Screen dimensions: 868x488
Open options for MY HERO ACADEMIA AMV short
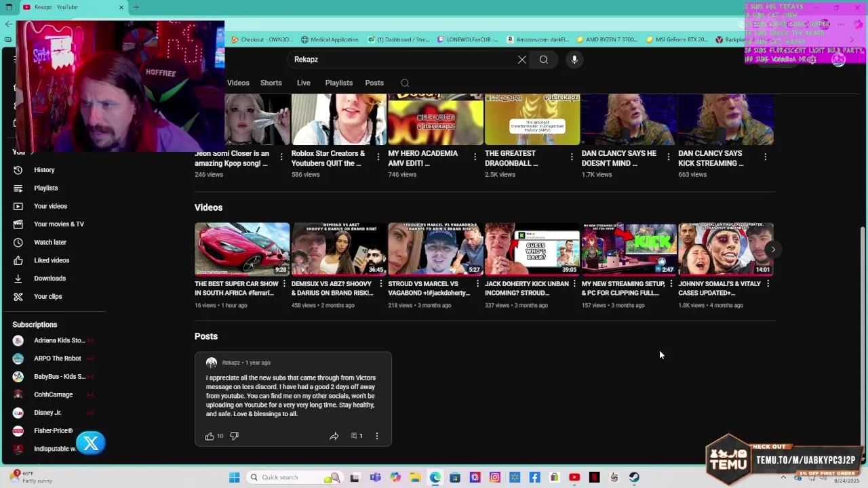pos(475,157)
